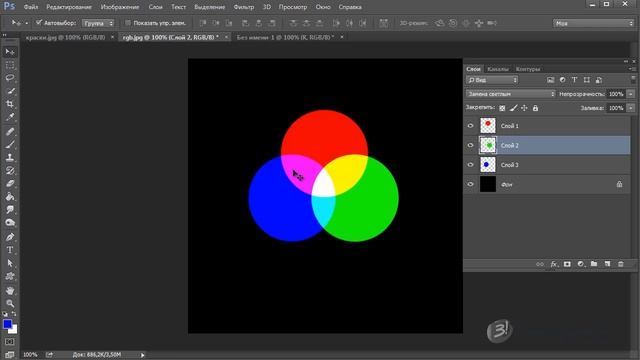The height and width of the screenshot is (360, 640).
Task: Expand the opacity slider arrow
Action: click(x=631, y=94)
